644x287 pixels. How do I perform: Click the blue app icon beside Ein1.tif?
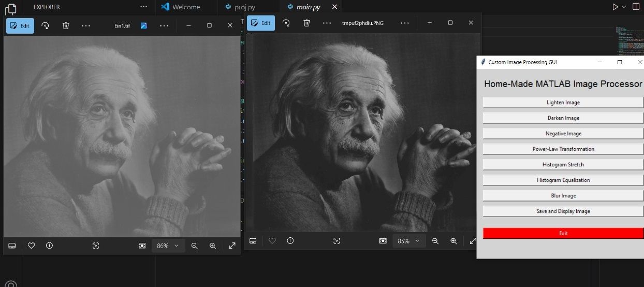[144, 25]
